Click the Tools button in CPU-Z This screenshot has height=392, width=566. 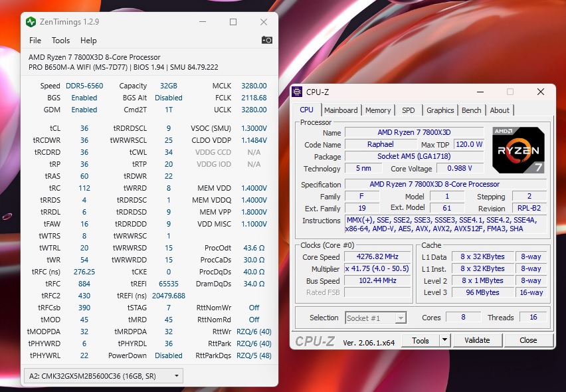pyautogui.click(x=421, y=340)
